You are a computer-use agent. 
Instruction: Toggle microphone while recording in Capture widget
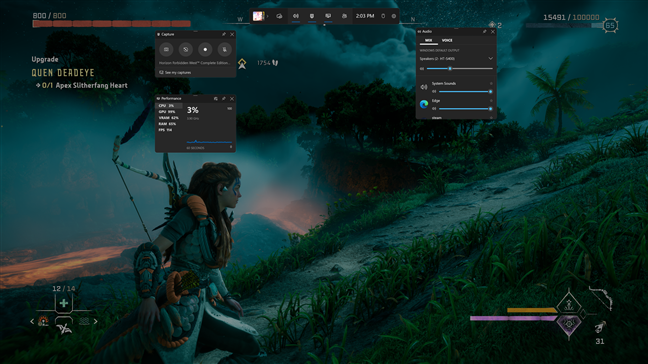(224, 49)
